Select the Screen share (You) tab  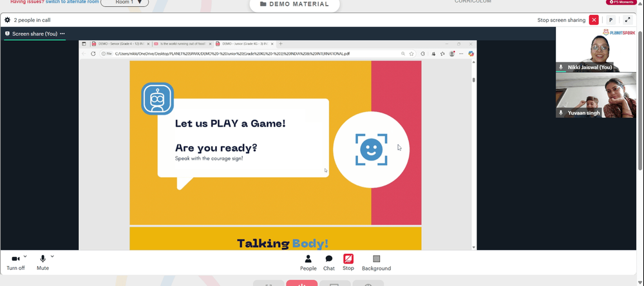[x=35, y=33]
